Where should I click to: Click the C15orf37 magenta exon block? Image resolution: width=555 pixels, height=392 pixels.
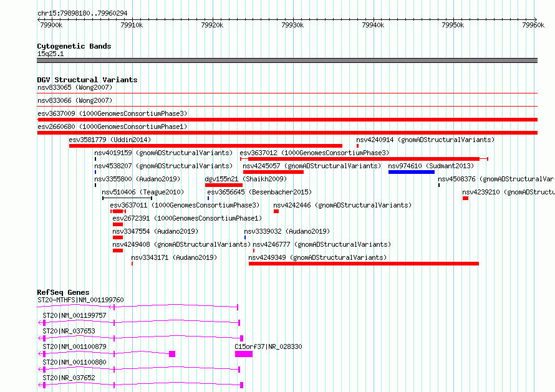click(244, 354)
